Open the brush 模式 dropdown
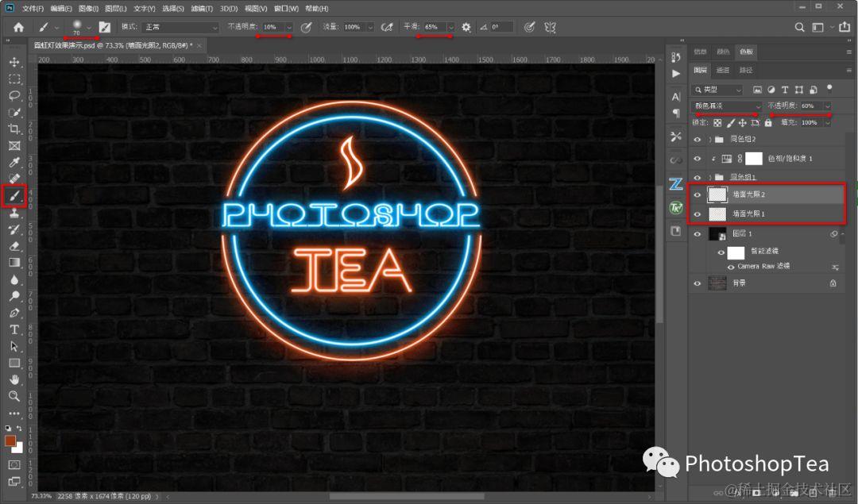The image size is (858, 504). pos(180,27)
